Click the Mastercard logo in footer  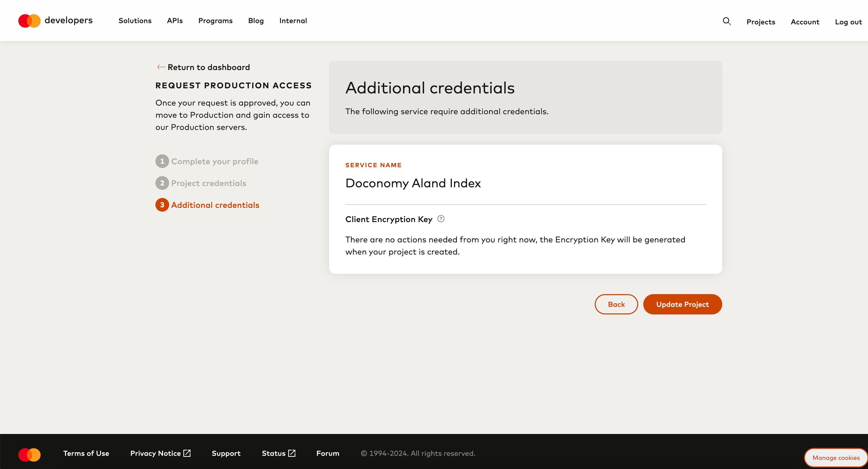click(x=29, y=455)
